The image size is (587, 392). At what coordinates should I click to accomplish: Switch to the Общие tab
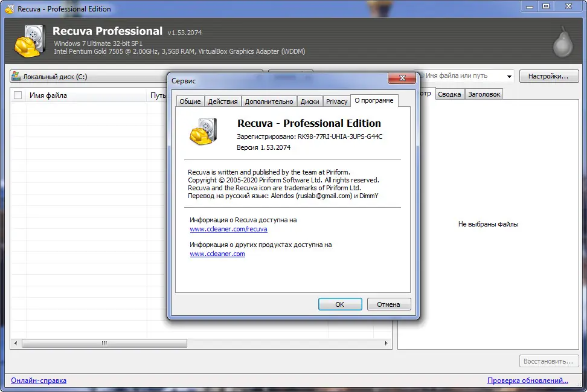[x=190, y=101]
